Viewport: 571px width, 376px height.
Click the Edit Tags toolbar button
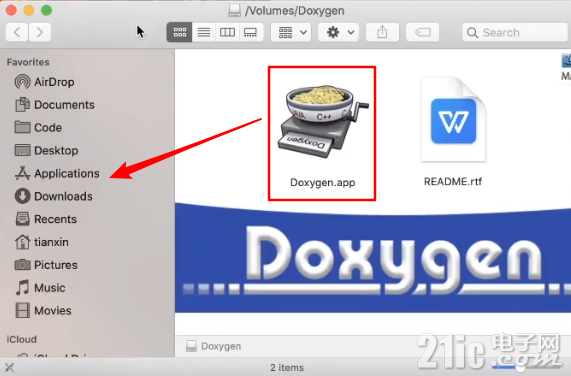(422, 32)
